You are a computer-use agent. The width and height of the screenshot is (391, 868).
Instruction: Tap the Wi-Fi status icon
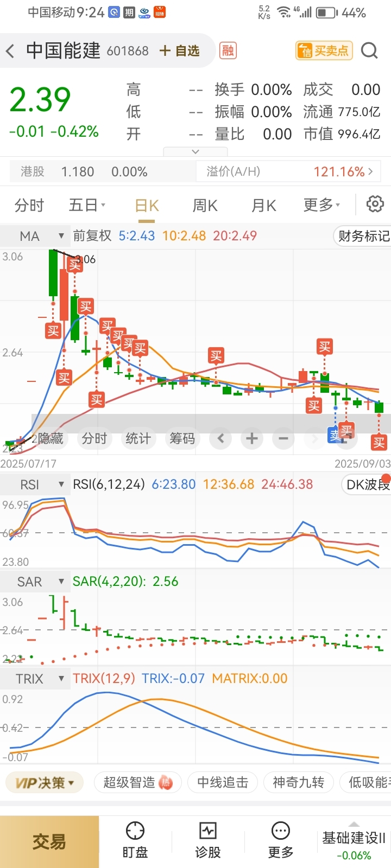pyautogui.click(x=283, y=12)
